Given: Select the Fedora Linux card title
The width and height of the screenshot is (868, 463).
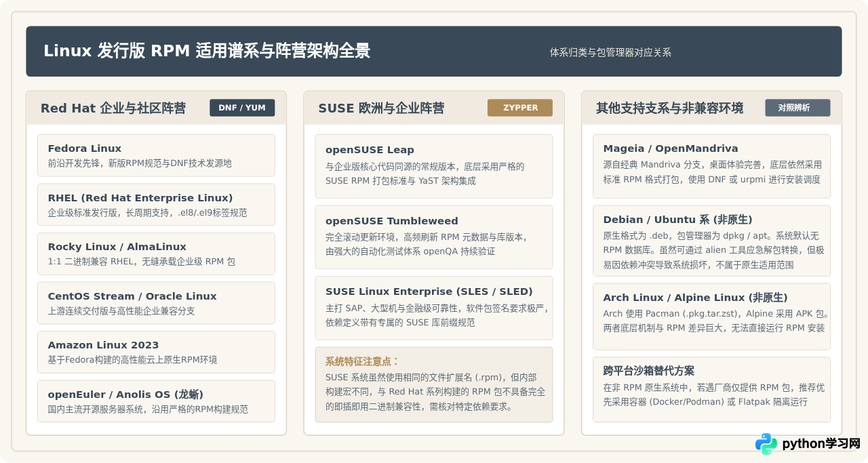Looking at the screenshot, I should [x=84, y=148].
